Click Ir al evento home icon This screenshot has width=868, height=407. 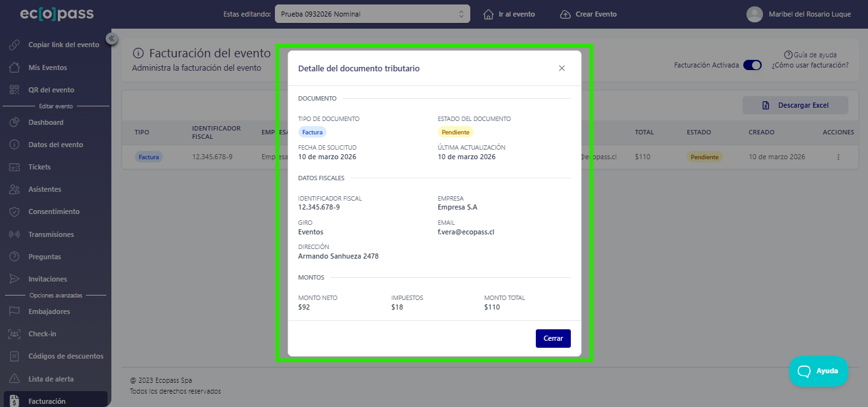[489, 14]
